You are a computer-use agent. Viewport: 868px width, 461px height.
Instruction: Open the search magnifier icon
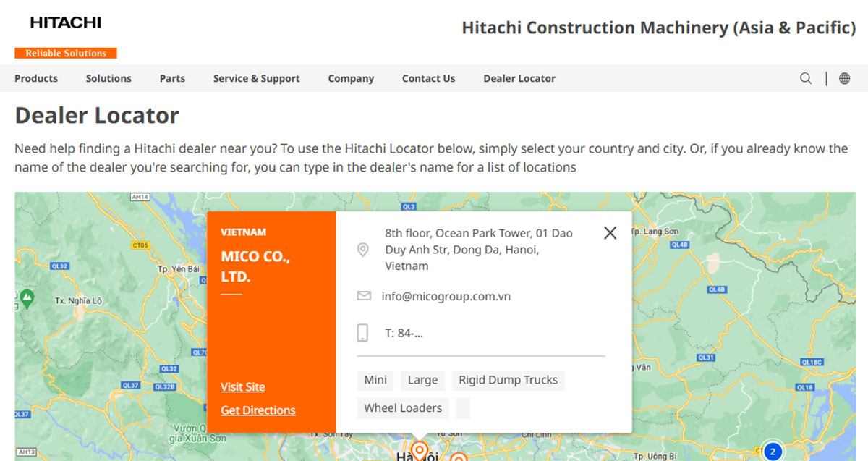806,78
